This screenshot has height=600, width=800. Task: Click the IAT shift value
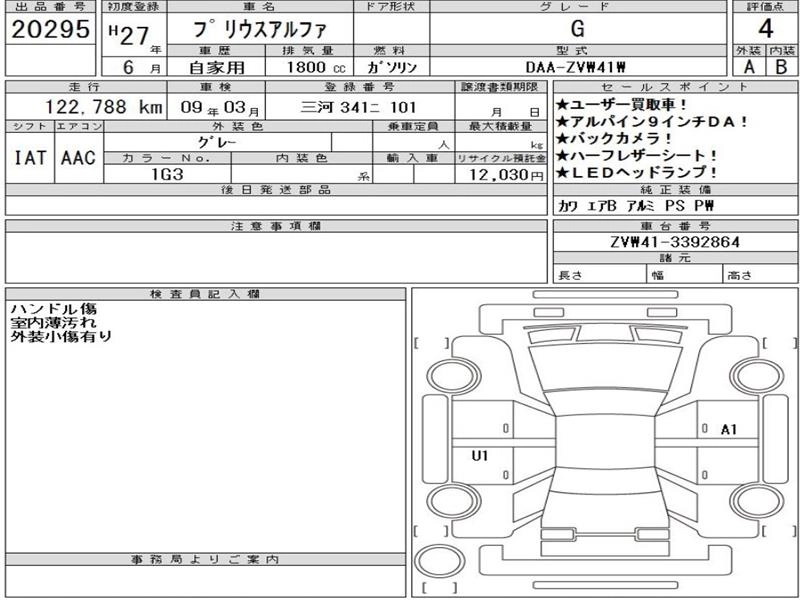click(30, 158)
